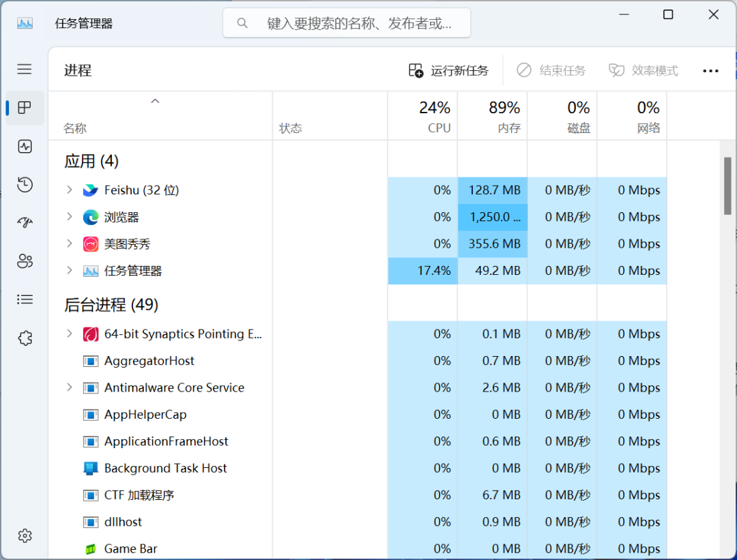Expand Antimalware Core Service entry

(x=69, y=387)
